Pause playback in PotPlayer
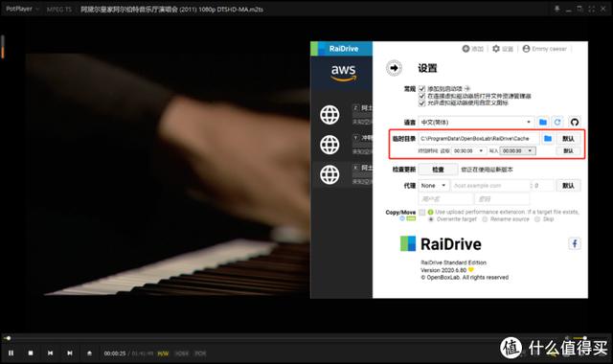This screenshot has width=613, height=364. coord(11,353)
